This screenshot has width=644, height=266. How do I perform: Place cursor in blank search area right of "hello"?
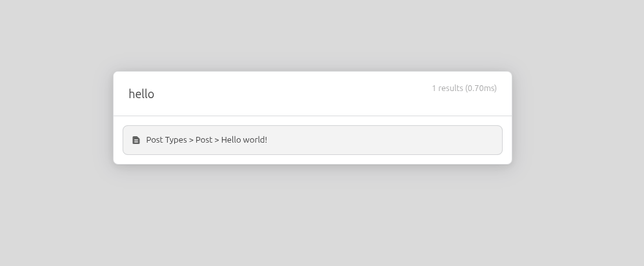(x=290, y=94)
